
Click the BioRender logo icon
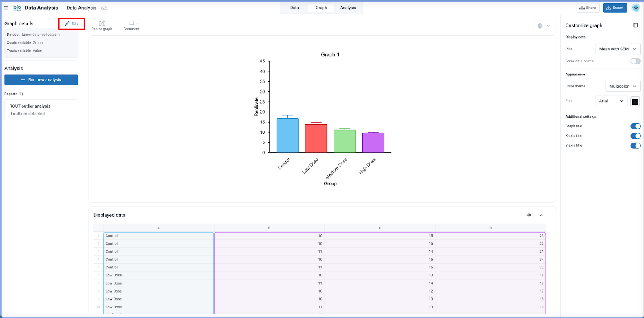point(17,8)
